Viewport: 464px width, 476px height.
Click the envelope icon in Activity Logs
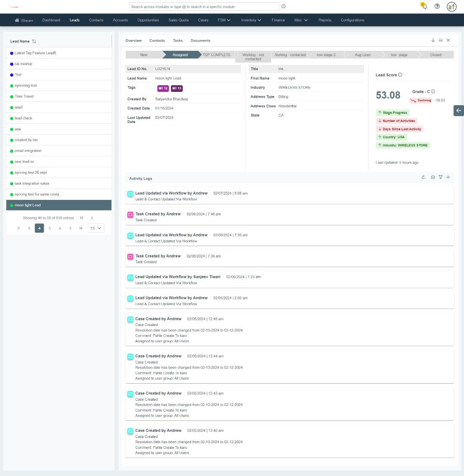[x=433, y=178]
